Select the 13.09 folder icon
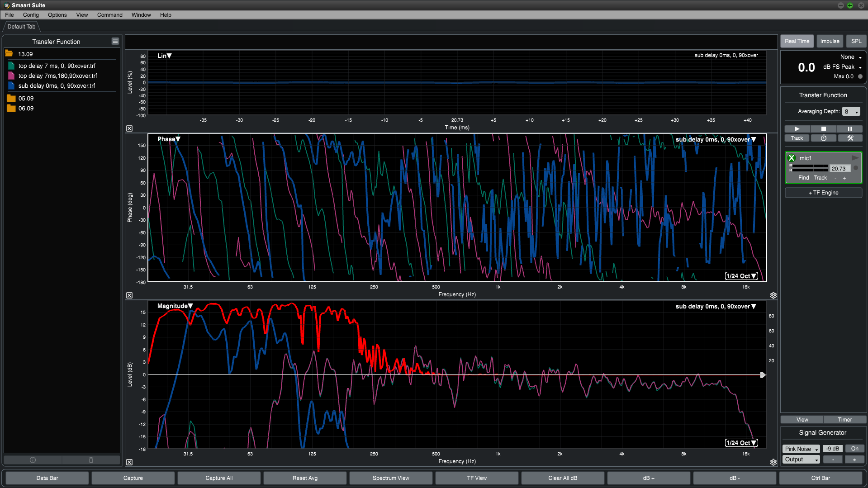This screenshot has height=488, width=868. [9, 54]
